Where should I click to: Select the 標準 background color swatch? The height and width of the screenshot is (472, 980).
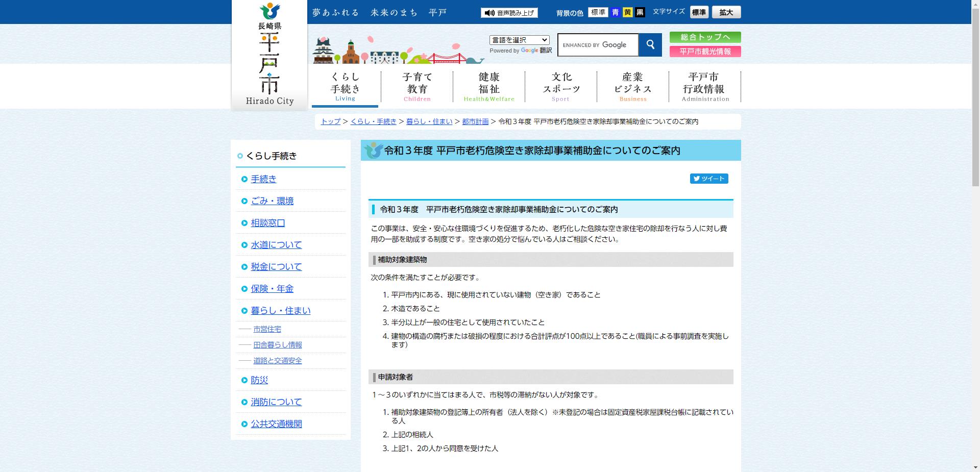[598, 12]
